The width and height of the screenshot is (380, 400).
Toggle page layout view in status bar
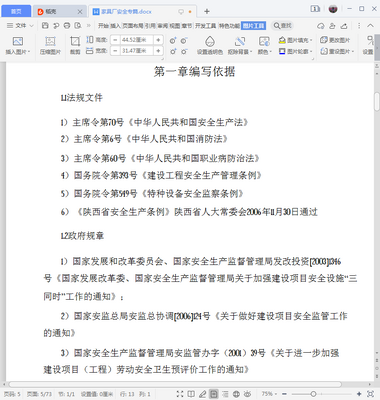point(214,394)
